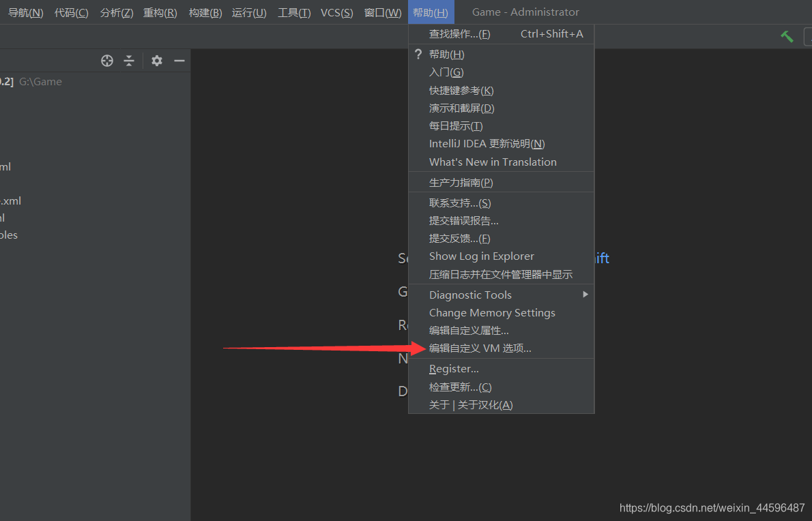Click the green hammer Build icon

[x=787, y=36]
